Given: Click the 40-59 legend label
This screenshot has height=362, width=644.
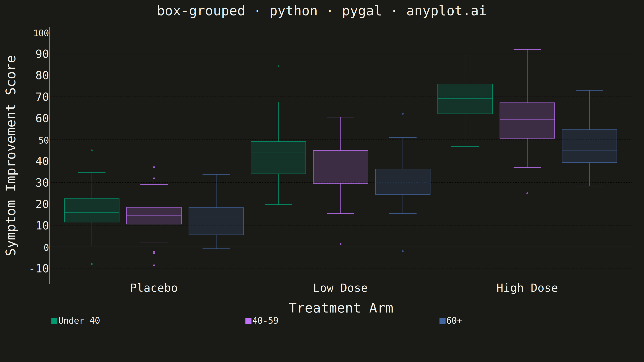Looking at the screenshot, I should [265, 321].
